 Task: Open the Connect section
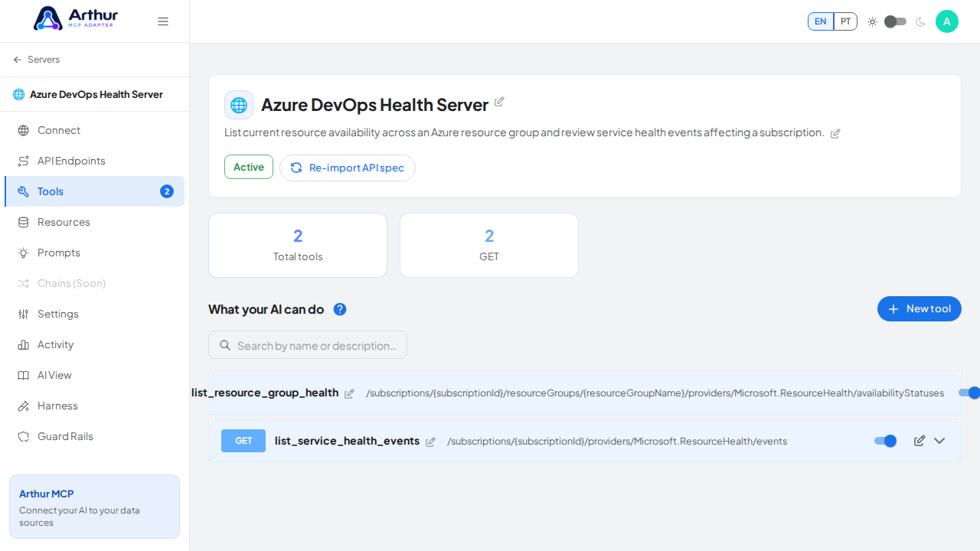click(x=94, y=130)
